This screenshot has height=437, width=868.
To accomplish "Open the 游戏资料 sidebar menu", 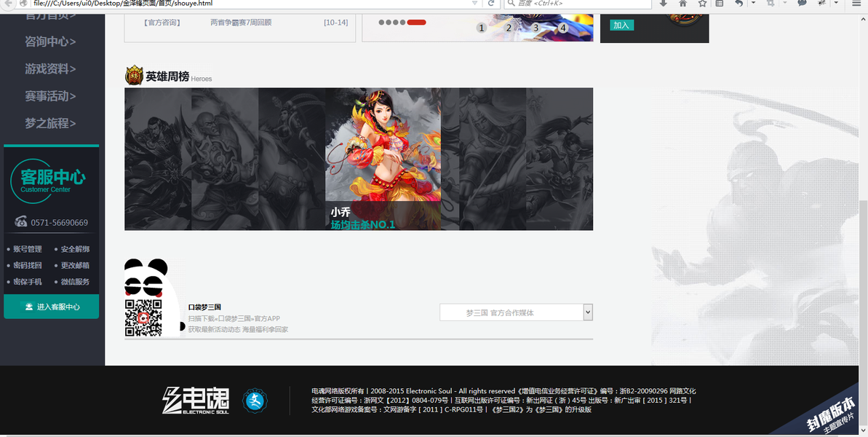I will 50,68.
